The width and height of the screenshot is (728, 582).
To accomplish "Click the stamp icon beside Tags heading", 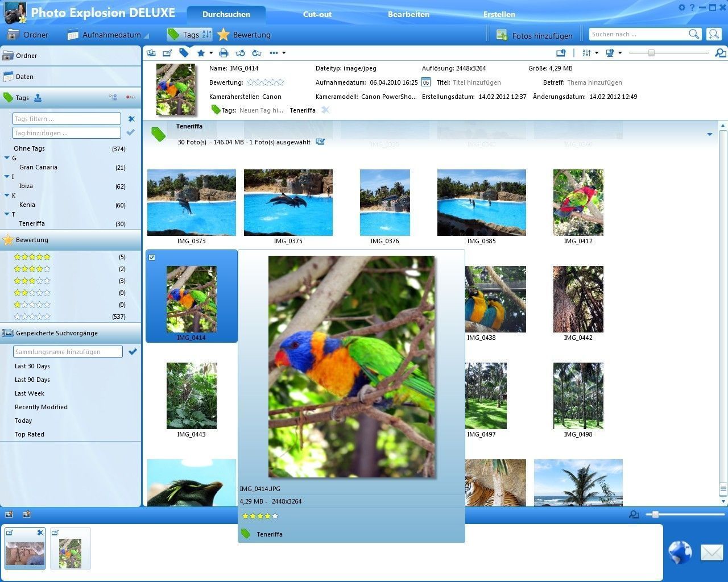I will tap(38, 98).
